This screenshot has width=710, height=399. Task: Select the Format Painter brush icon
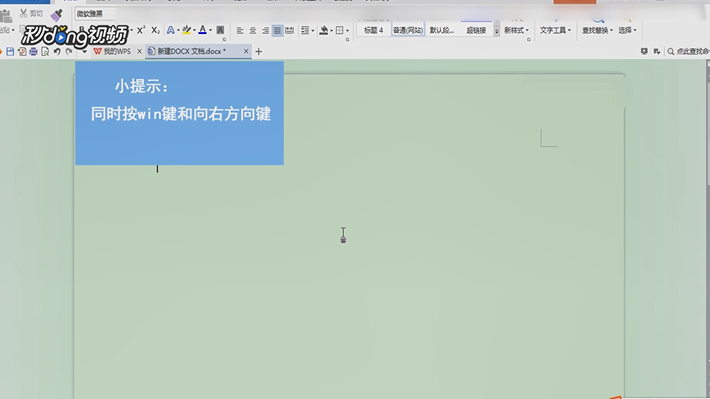coord(56,15)
